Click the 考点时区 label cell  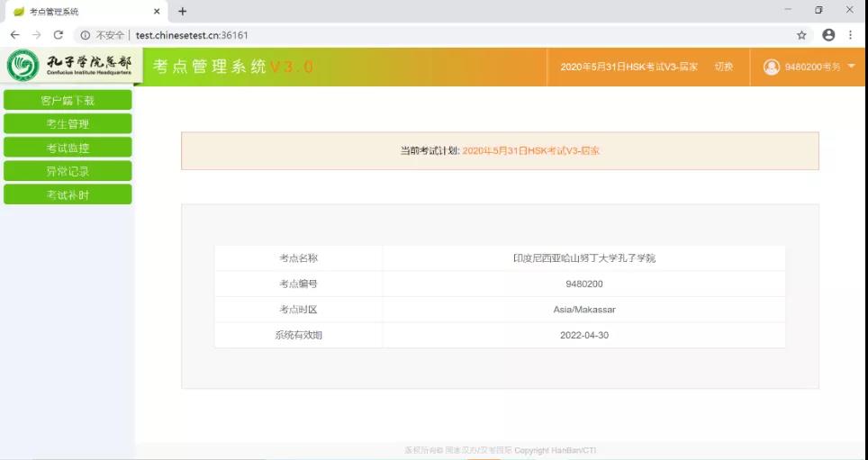click(298, 310)
